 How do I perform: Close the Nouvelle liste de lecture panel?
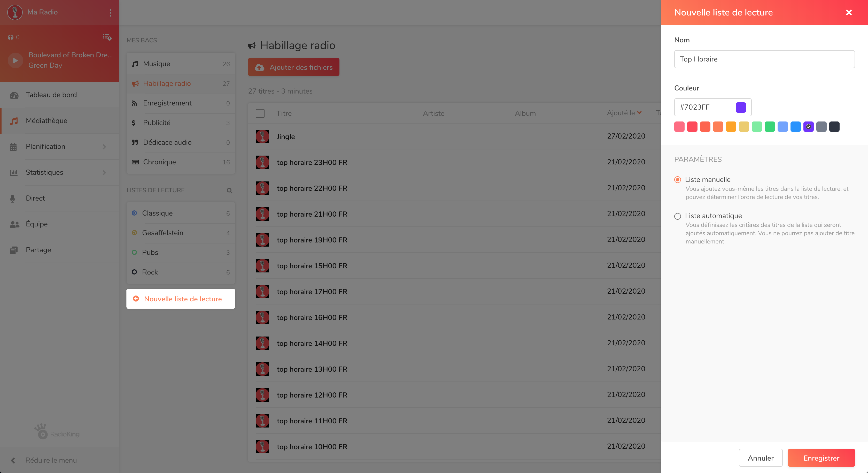pos(849,12)
